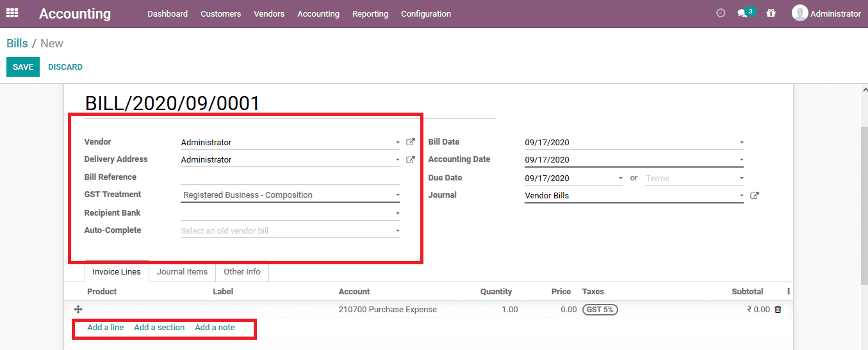Click Add a note link
Viewport: 868px width, 350px height.
(x=215, y=328)
